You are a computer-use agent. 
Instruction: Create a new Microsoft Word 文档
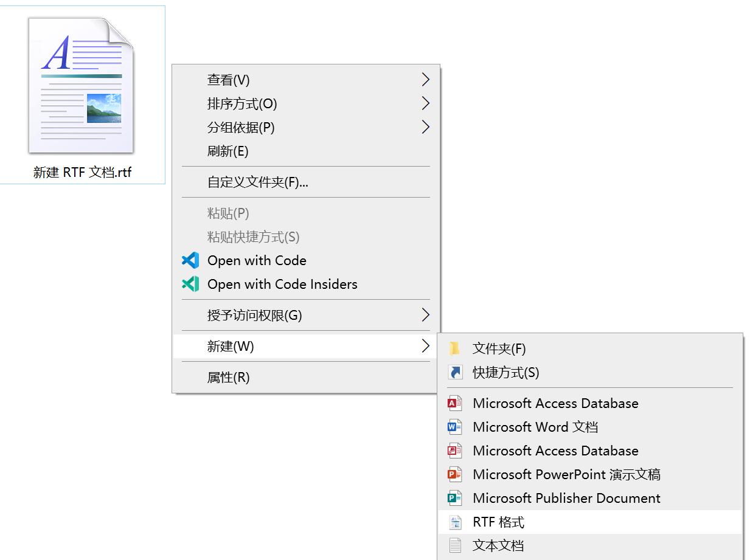pos(535,427)
